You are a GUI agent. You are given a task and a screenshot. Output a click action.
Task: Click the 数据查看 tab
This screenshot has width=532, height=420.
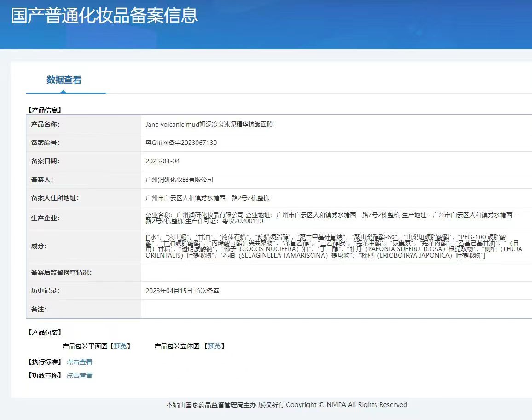[64, 80]
